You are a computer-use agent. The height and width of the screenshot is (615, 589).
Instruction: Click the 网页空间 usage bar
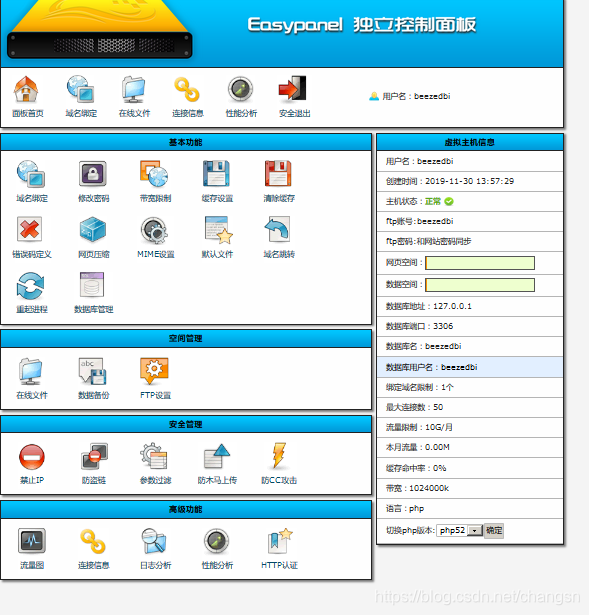coord(480,263)
